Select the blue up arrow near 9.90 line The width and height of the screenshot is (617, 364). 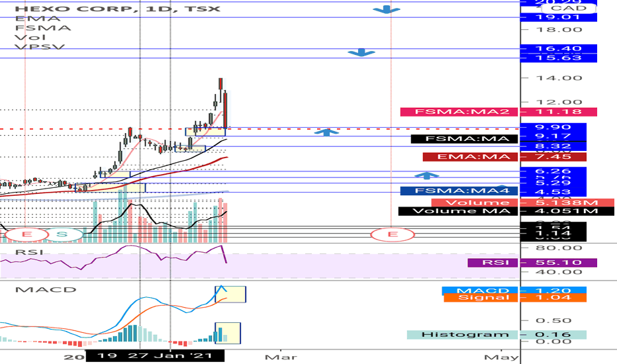[326, 132]
